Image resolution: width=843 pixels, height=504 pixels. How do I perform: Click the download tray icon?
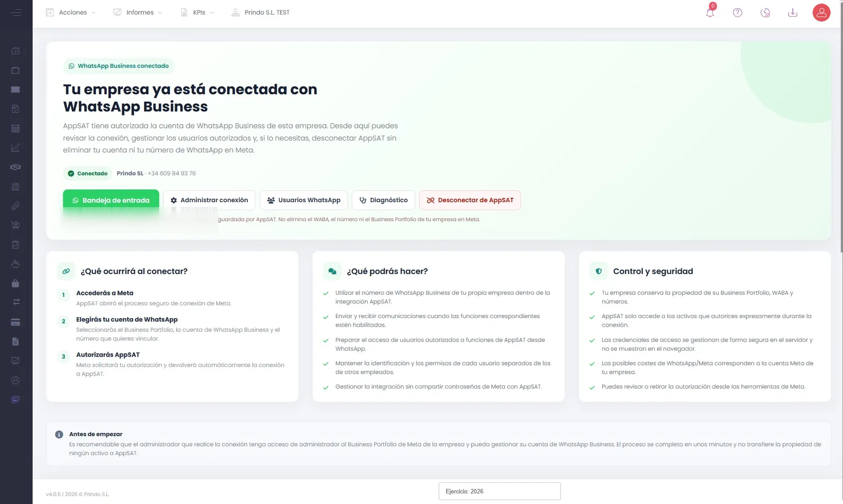(x=792, y=13)
